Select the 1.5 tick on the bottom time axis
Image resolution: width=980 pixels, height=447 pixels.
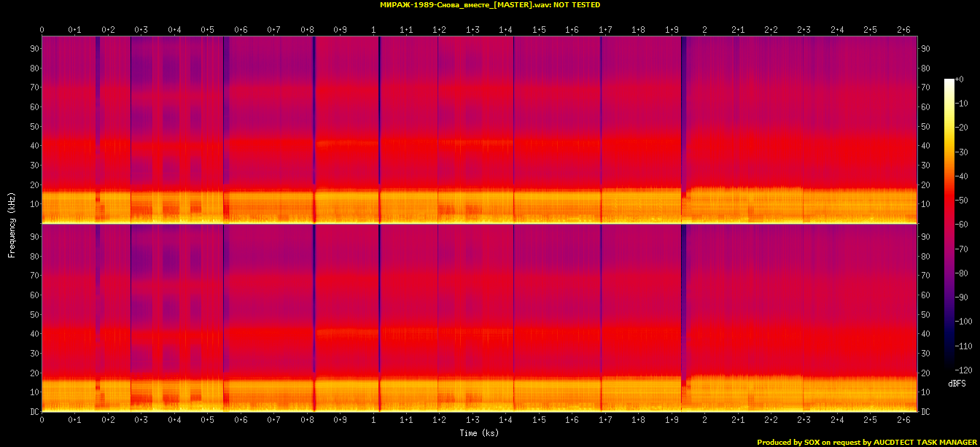tap(540, 421)
